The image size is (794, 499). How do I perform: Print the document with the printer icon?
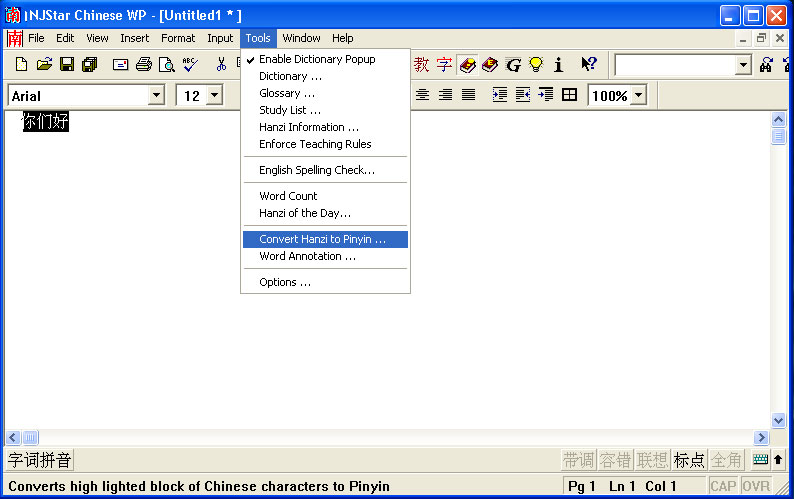[x=144, y=64]
